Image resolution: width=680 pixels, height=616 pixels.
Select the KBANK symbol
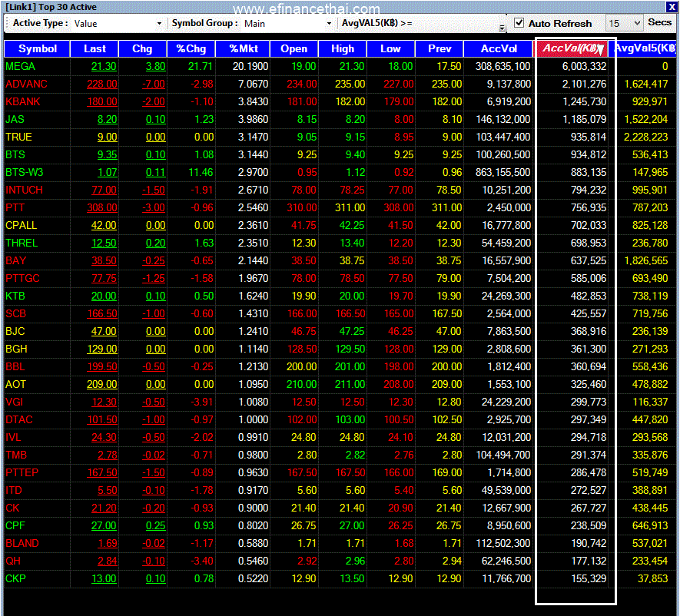[22, 102]
